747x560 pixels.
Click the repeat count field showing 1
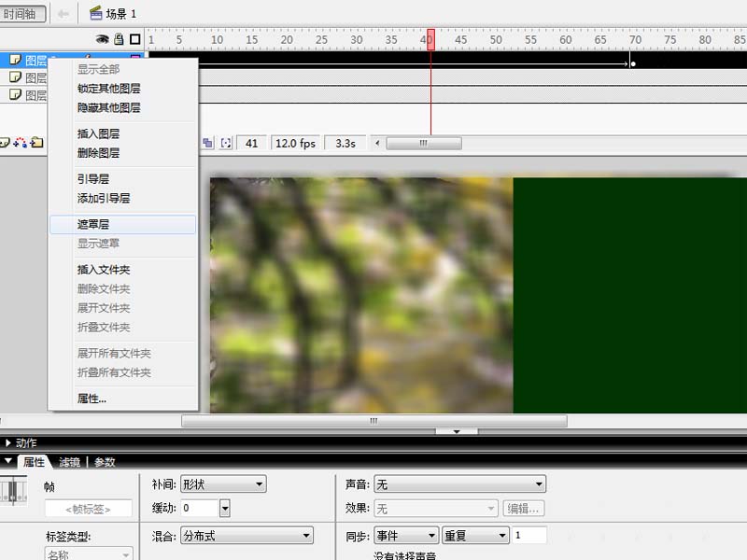(529, 536)
